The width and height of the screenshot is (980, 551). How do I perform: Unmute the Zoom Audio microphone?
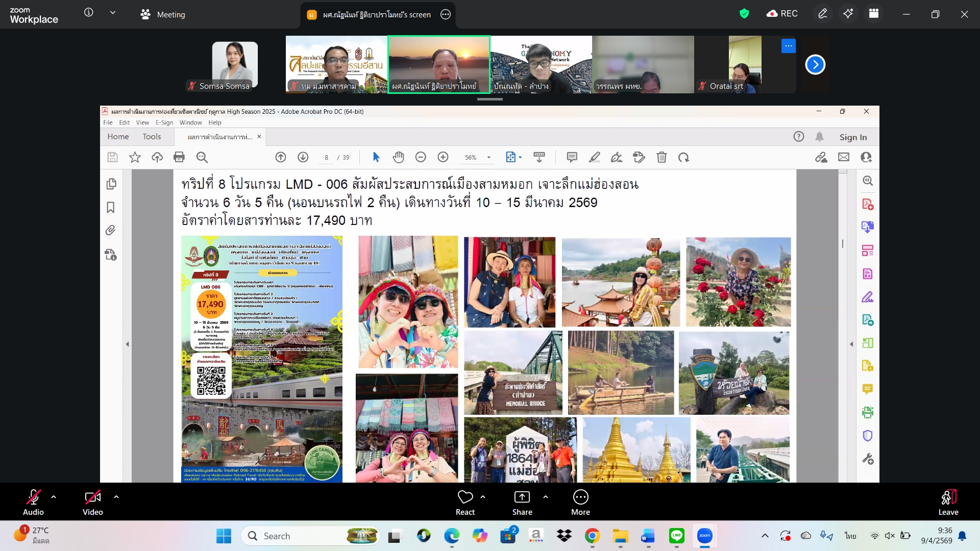[x=33, y=497]
